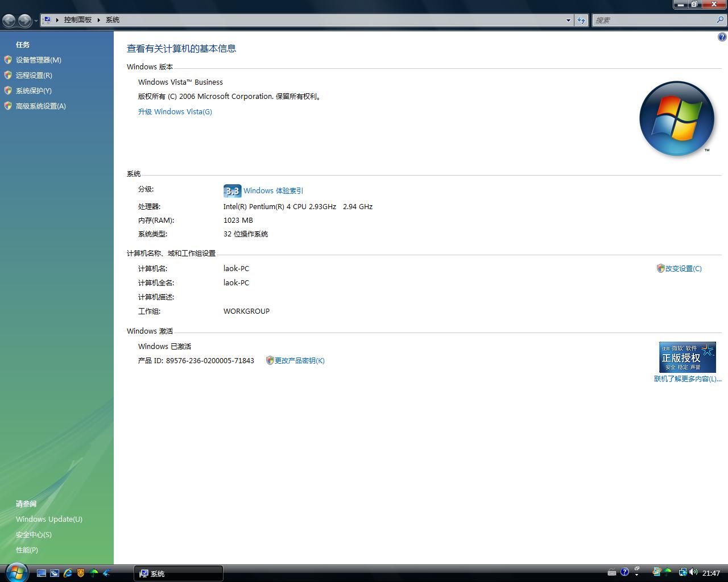This screenshot has height=582, width=728.
Task: Click the 21:47 system clock
Action: click(711, 573)
